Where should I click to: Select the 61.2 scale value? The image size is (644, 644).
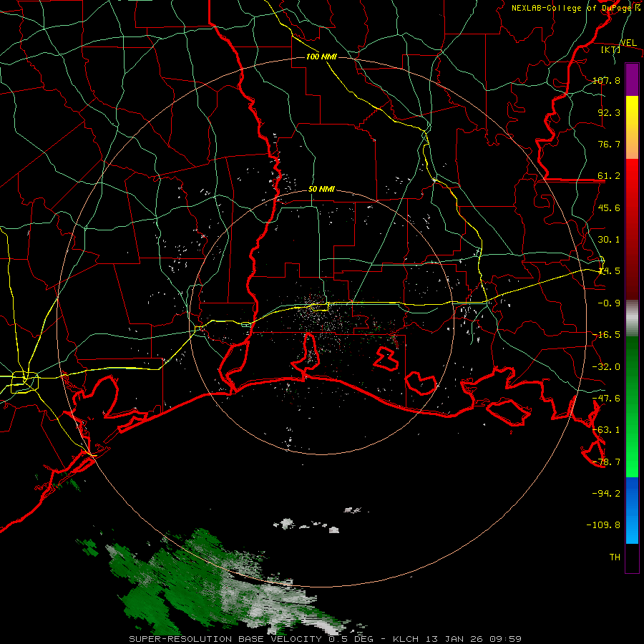coord(609,176)
